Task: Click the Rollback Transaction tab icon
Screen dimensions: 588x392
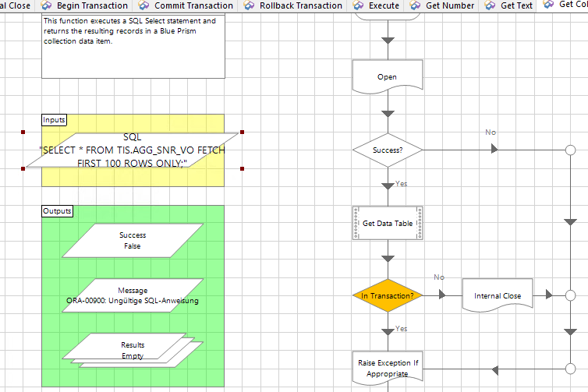Action: point(250,5)
